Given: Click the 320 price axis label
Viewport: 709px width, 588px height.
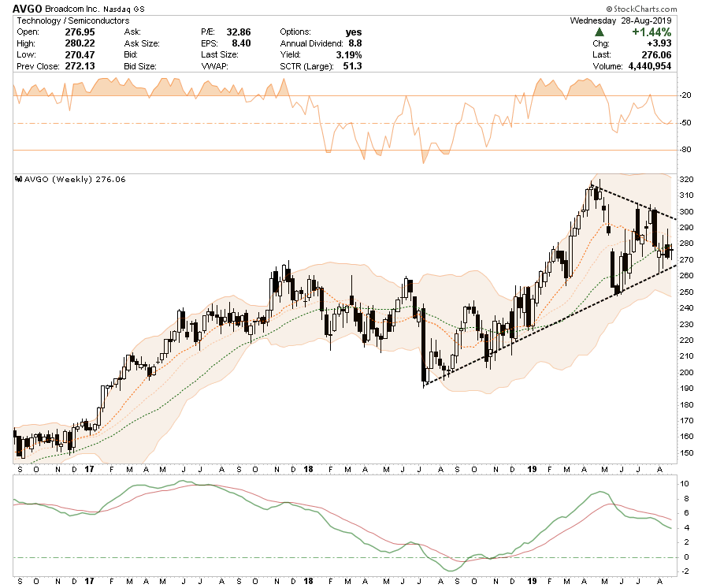Looking at the screenshot, I should 686,180.
